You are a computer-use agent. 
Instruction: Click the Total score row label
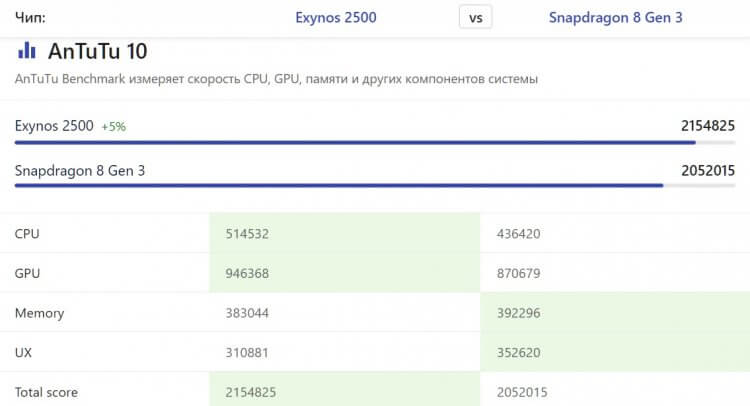pyautogui.click(x=46, y=393)
